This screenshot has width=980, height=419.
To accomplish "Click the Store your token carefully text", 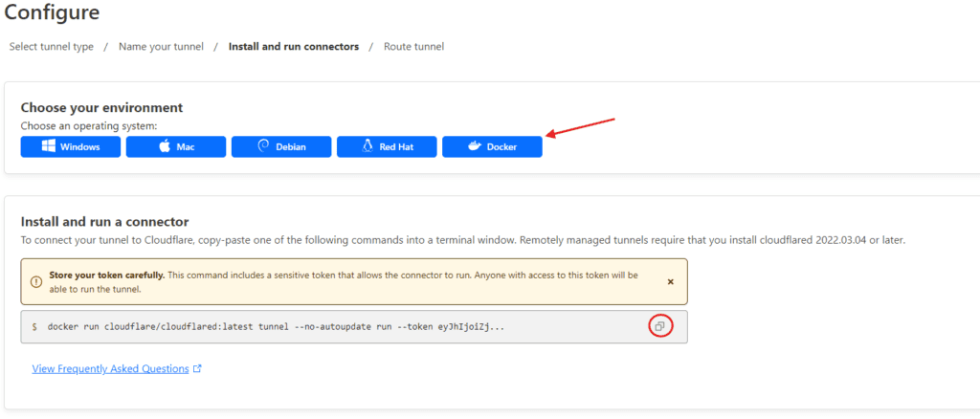I will (x=107, y=276).
